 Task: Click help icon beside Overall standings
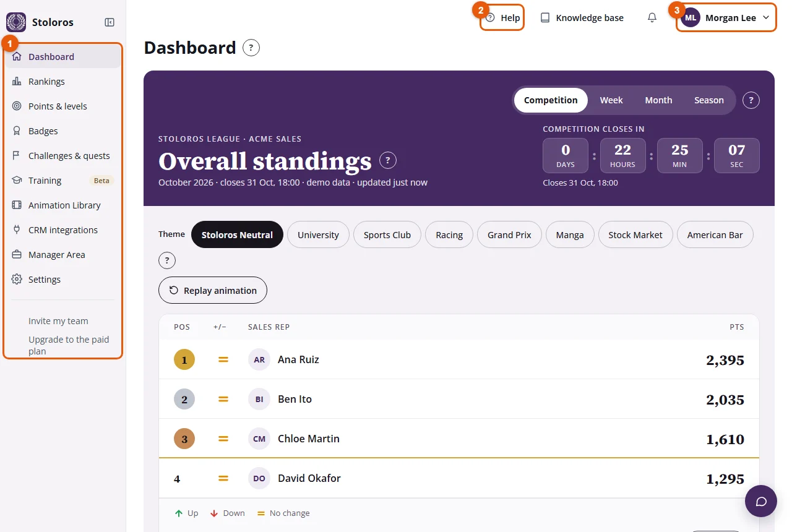click(388, 161)
